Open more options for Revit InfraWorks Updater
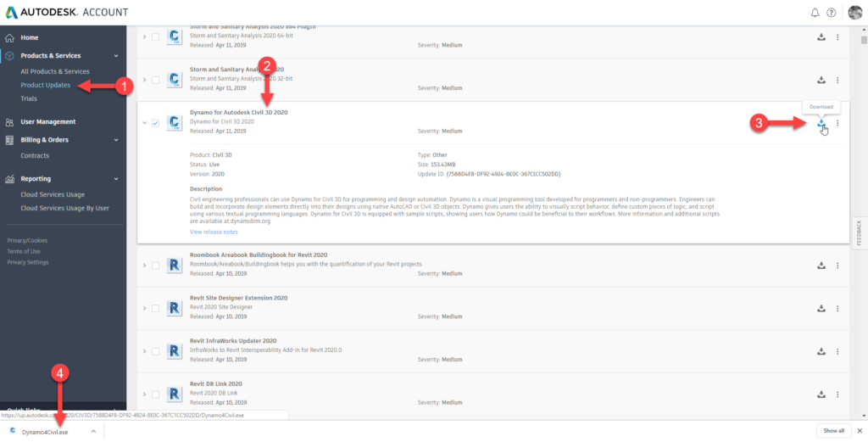The width and height of the screenshot is (868, 442). [837, 351]
